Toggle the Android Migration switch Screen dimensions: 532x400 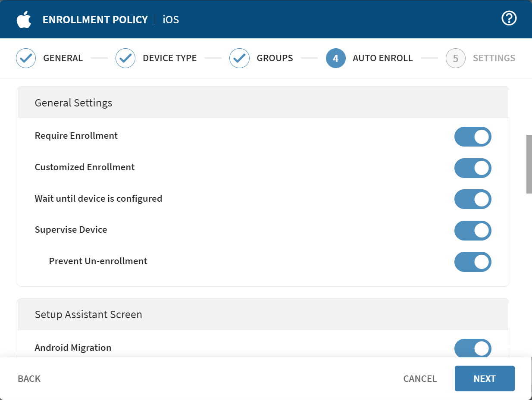(473, 348)
